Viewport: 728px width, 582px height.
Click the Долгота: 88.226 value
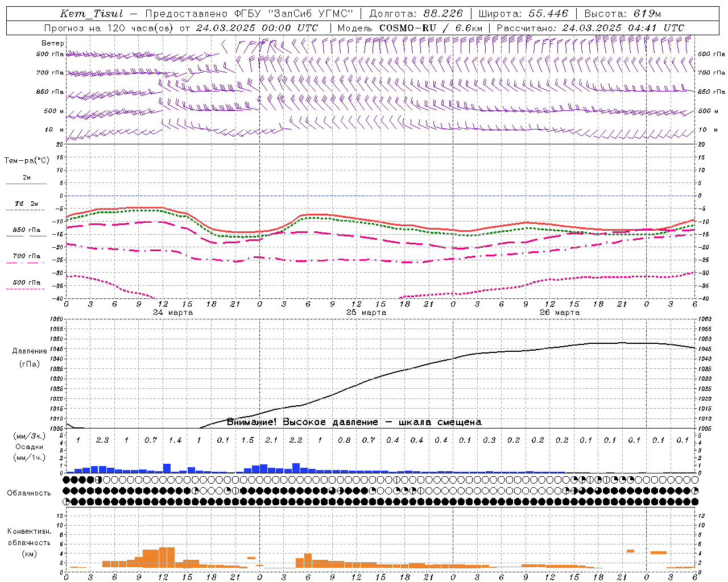click(x=416, y=14)
